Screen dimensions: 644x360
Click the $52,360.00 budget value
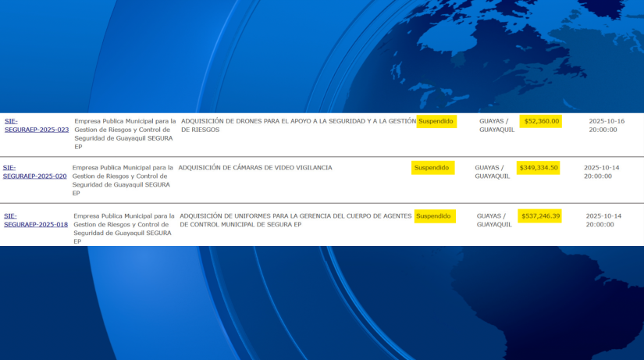541,121
